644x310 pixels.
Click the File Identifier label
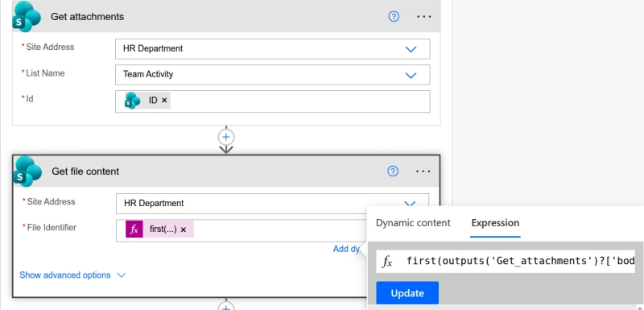click(52, 228)
